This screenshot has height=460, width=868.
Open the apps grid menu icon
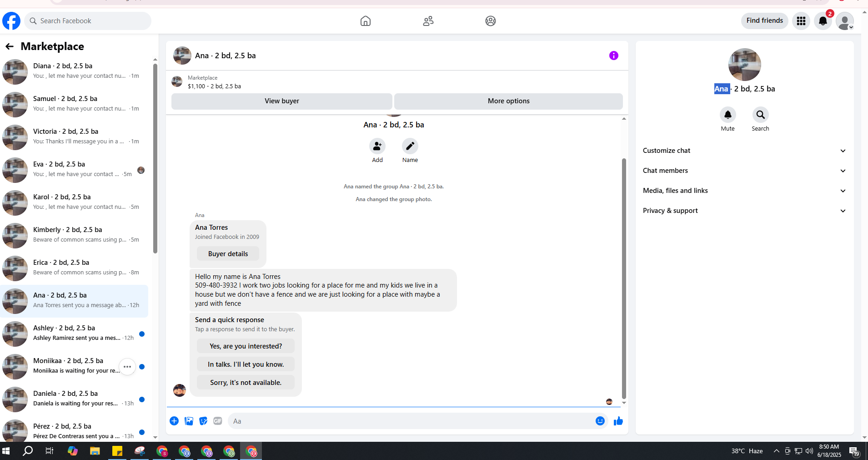click(x=801, y=21)
